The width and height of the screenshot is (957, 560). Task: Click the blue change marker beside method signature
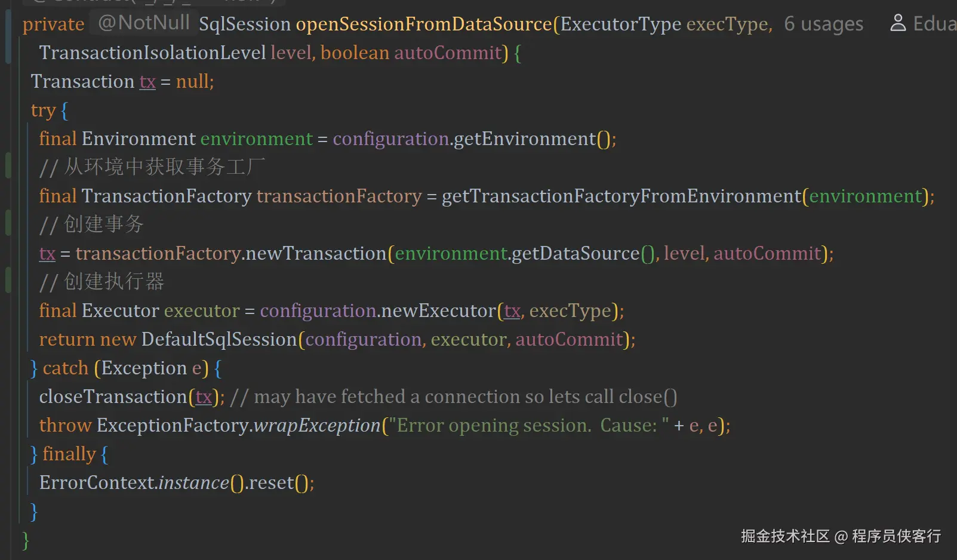8,37
